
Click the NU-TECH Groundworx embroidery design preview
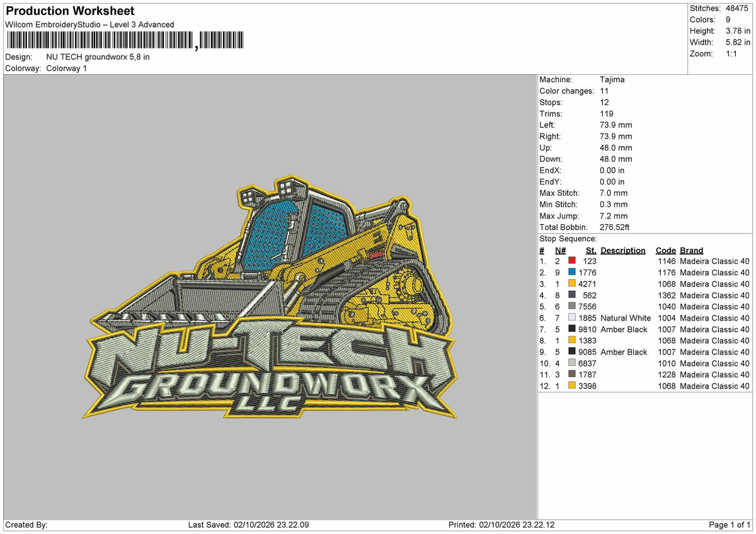pos(270,297)
